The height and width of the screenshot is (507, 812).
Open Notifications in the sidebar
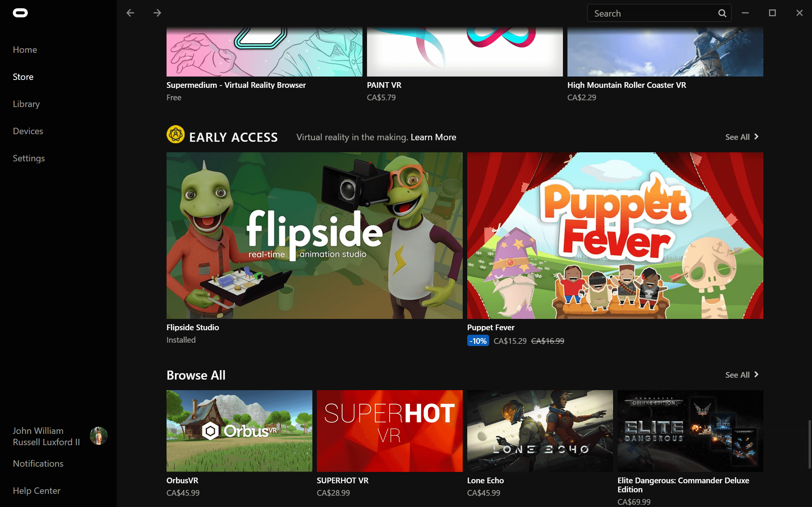click(x=38, y=464)
